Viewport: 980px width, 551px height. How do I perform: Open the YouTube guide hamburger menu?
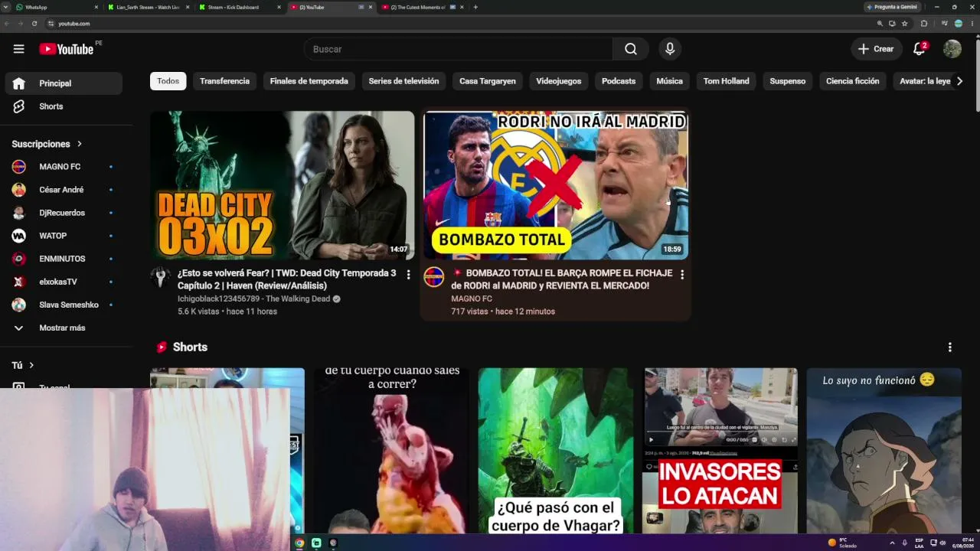pos(18,49)
